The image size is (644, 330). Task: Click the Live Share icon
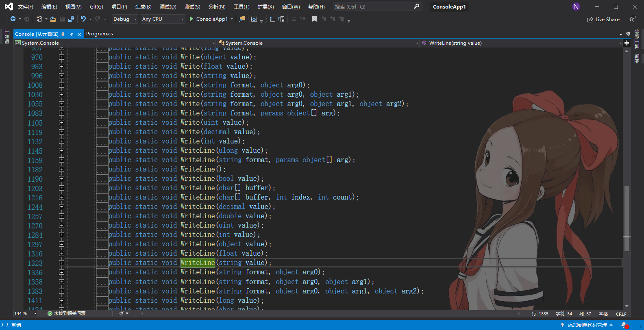coord(590,20)
